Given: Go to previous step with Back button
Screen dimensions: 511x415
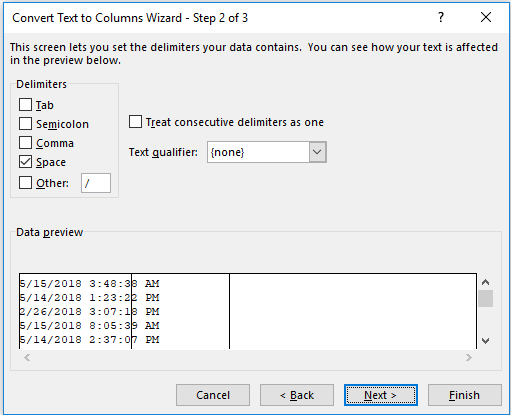Looking at the screenshot, I should coord(297,395).
